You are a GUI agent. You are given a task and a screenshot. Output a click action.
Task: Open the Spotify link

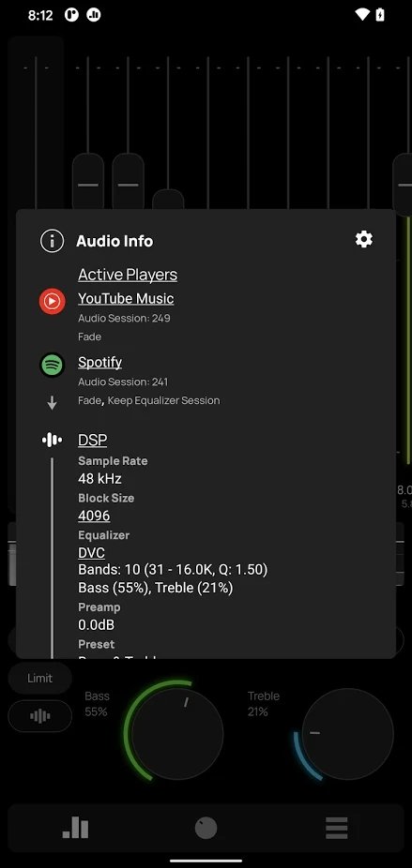pyautogui.click(x=99, y=362)
